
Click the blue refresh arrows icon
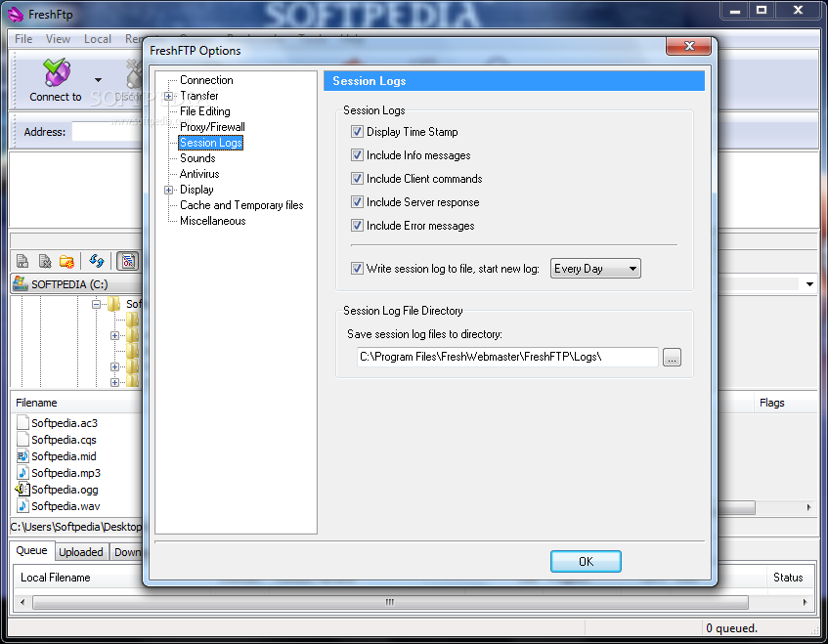pos(97,261)
